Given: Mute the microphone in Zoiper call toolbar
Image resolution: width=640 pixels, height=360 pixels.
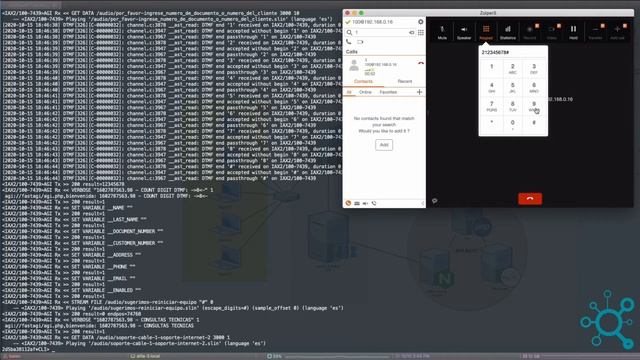Looking at the screenshot, I should [x=442, y=32].
